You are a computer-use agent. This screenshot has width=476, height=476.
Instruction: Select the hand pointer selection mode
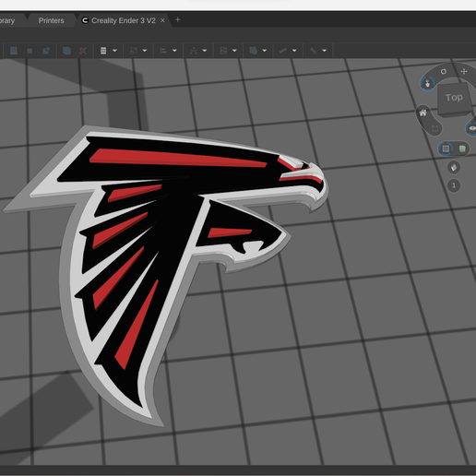[x=427, y=84]
